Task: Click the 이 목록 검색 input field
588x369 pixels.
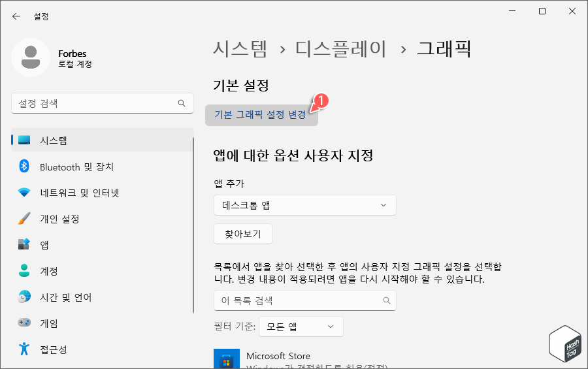Action: click(x=305, y=300)
